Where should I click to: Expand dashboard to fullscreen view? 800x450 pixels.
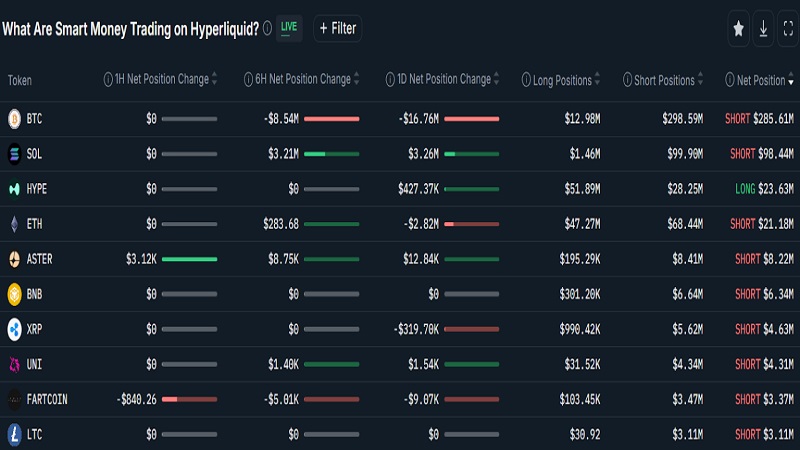[x=787, y=29]
